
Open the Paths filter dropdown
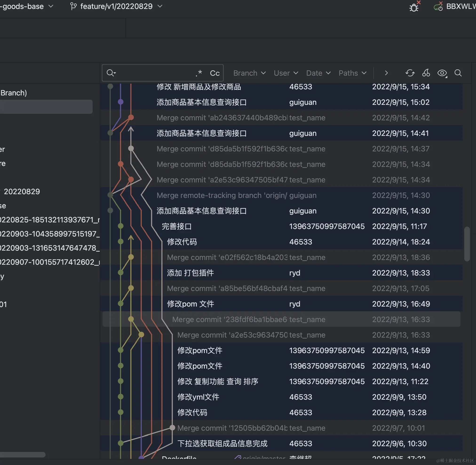[x=352, y=73]
